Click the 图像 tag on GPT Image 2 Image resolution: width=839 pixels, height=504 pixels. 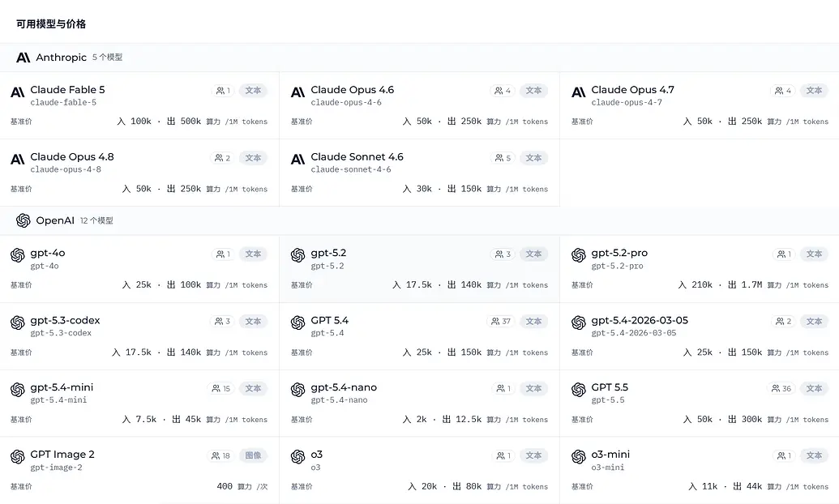[x=253, y=456]
